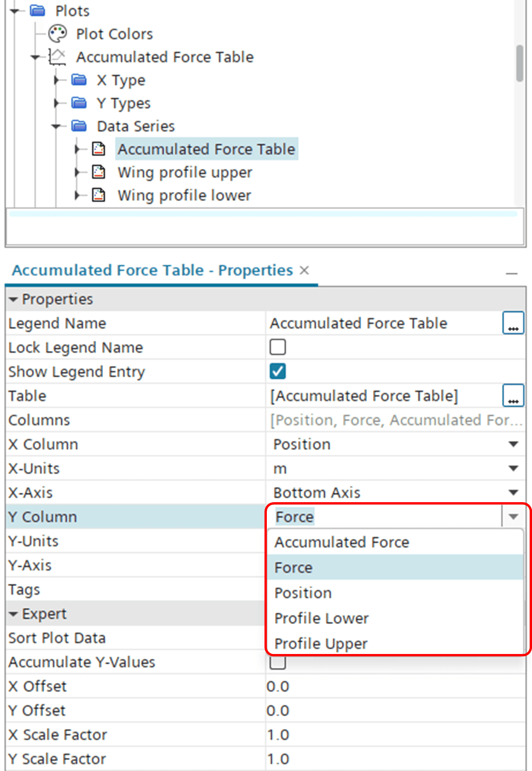The image size is (532, 771).
Task: Collapse the Expert properties section
Action: (x=13, y=614)
